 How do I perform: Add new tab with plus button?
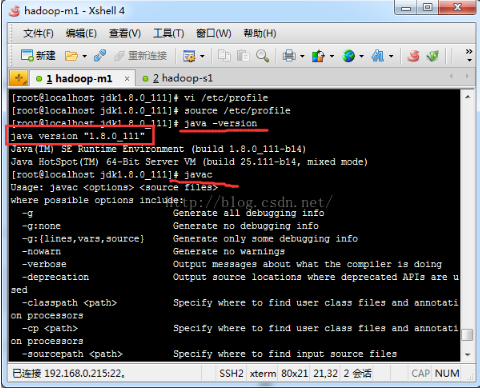[x=19, y=79]
